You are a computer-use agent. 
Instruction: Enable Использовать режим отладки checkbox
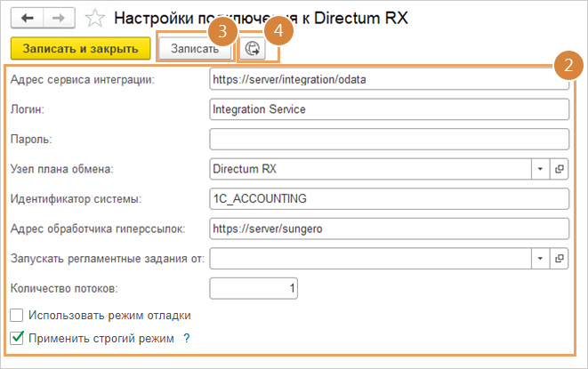[x=16, y=315]
